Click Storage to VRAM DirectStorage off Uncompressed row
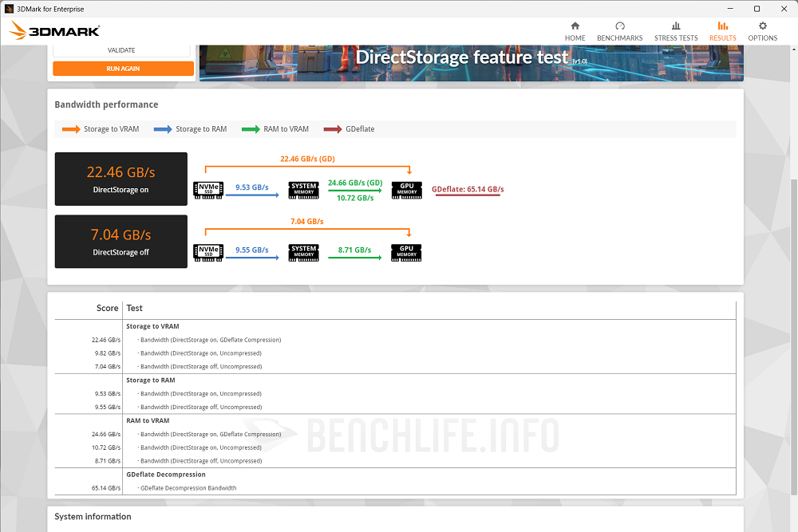This screenshot has height=532, width=798. click(x=396, y=367)
